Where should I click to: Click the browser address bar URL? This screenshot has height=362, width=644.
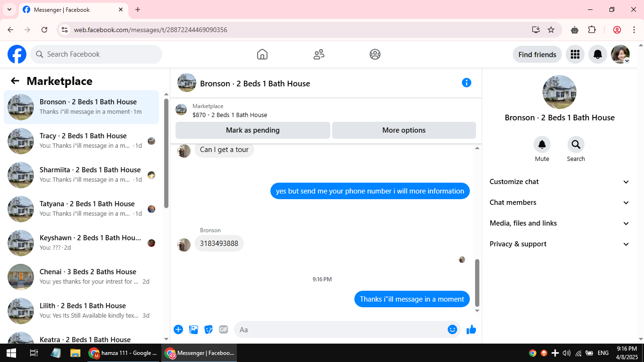coord(151,30)
